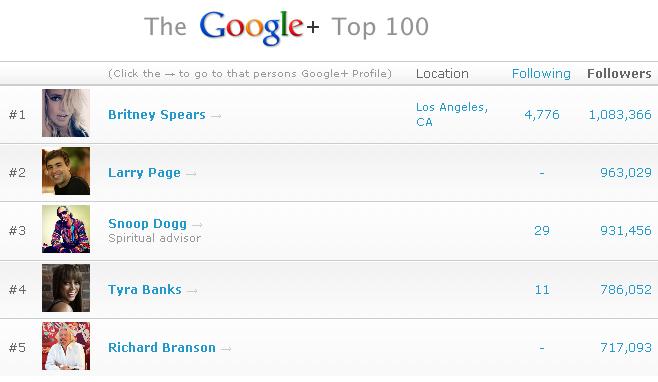Follow the Tyra Banks name link
This screenshot has width=658, height=382.
coord(145,289)
